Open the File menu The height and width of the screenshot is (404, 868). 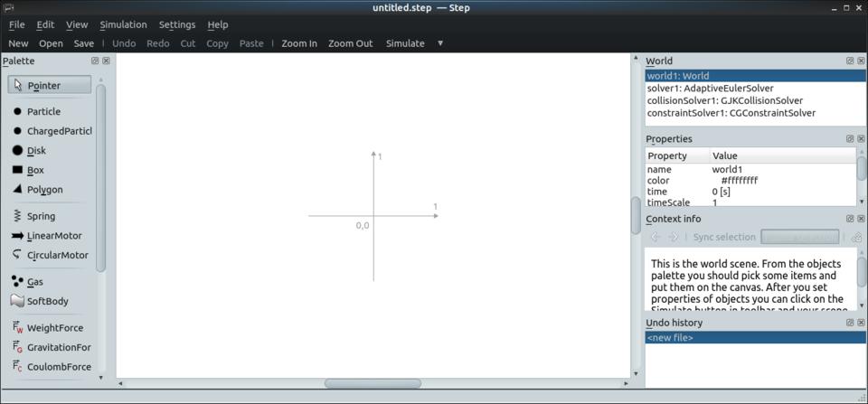coord(17,24)
